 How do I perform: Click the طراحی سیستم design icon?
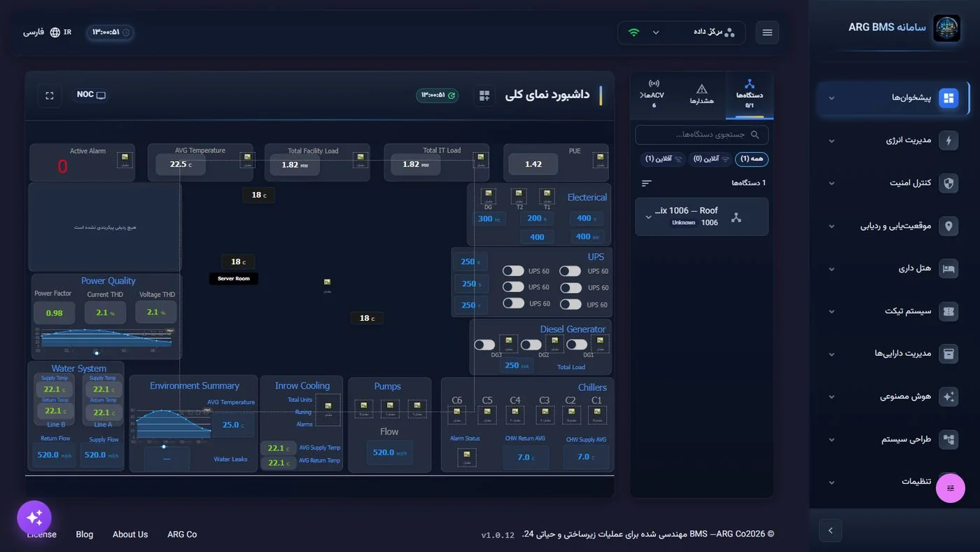[x=948, y=439]
